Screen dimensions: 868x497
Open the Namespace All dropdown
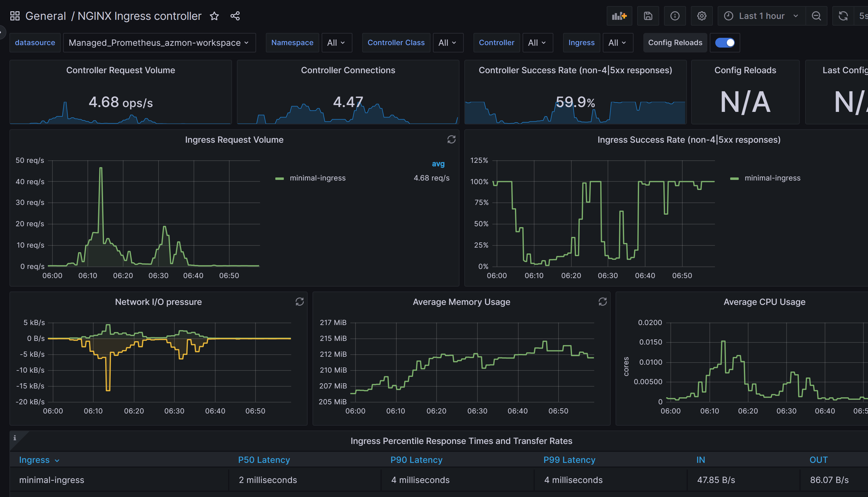337,42
